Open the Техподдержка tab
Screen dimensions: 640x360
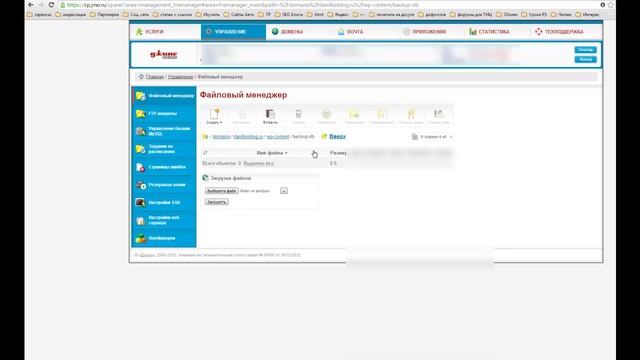[x=559, y=32]
